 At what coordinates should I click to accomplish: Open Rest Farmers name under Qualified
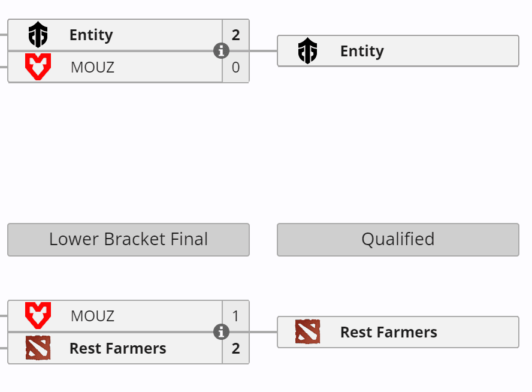(388, 332)
